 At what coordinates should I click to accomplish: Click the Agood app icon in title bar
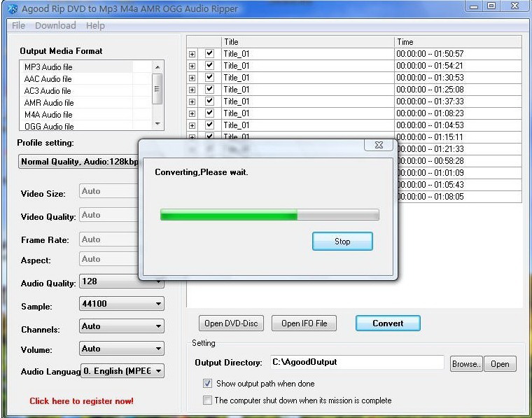pyautogui.click(x=12, y=9)
